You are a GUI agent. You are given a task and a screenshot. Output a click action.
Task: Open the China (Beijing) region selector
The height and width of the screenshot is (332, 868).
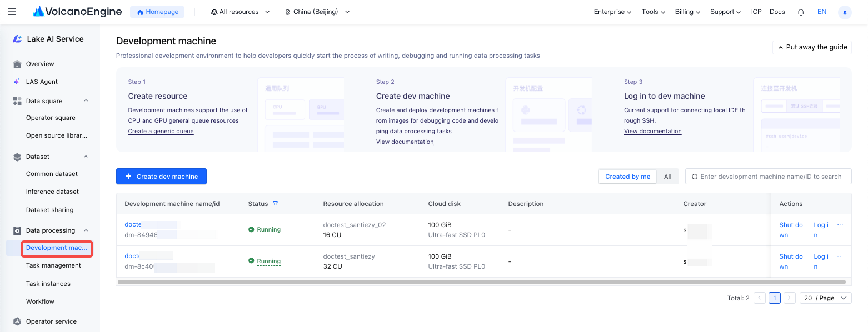(x=317, y=12)
